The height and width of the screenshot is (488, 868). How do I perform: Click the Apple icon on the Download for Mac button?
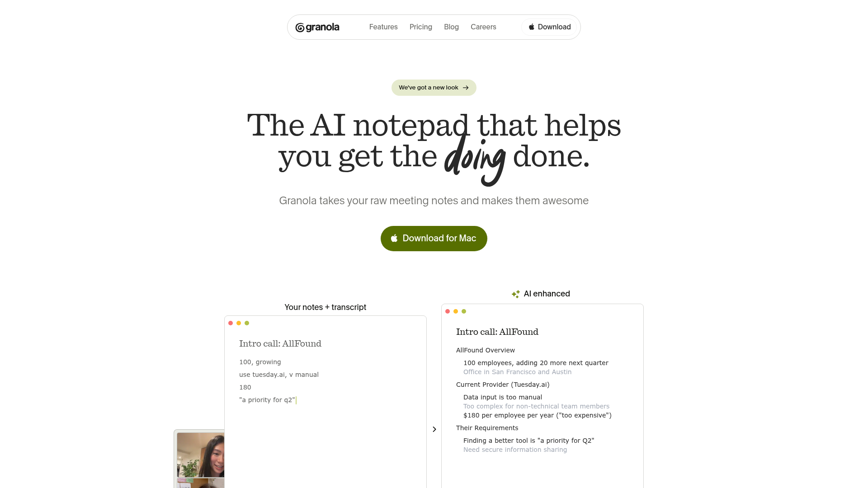(x=394, y=238)
